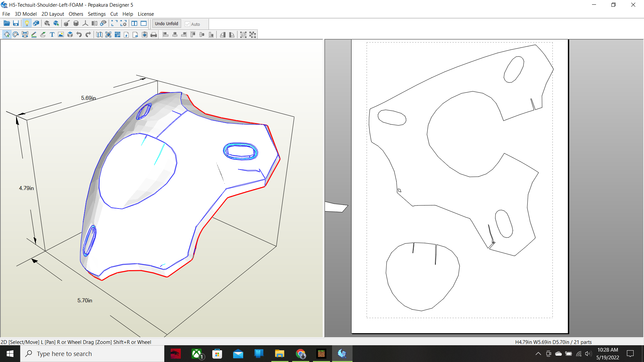Image resolution: width=644 pixels, height=362 pixels.
Task: Toggle the Auto checkbox
Action: point(187,24)
